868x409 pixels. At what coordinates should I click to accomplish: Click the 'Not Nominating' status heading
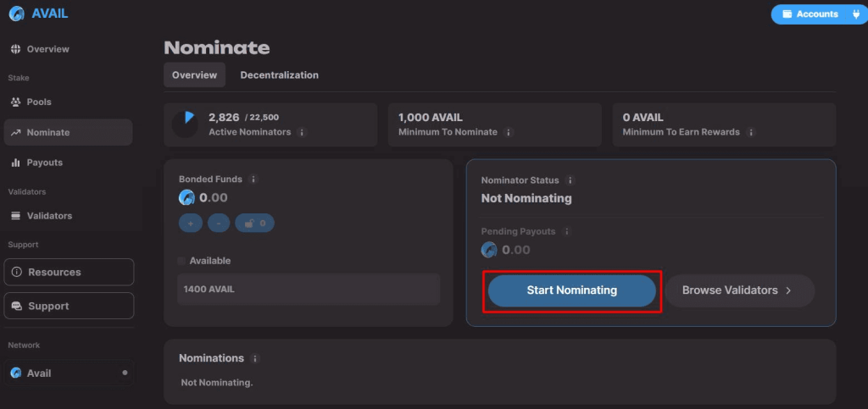[526, 198]
